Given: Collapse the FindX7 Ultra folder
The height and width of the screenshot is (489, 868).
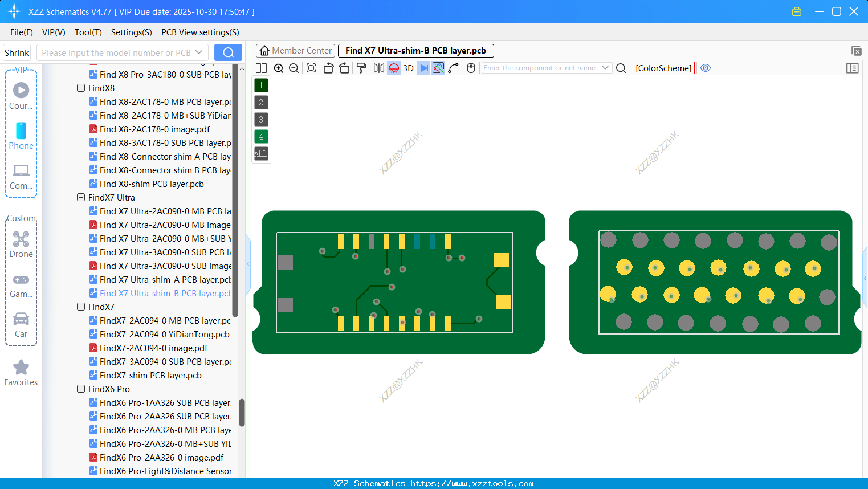Looking at the screenshot, I should tap(81, 197).
